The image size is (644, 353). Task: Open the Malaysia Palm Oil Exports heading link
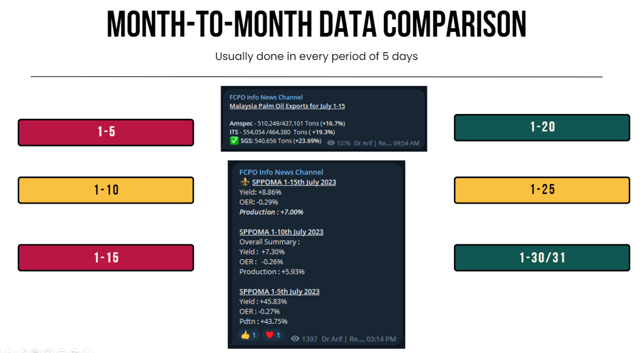click(x=287, y=106)
